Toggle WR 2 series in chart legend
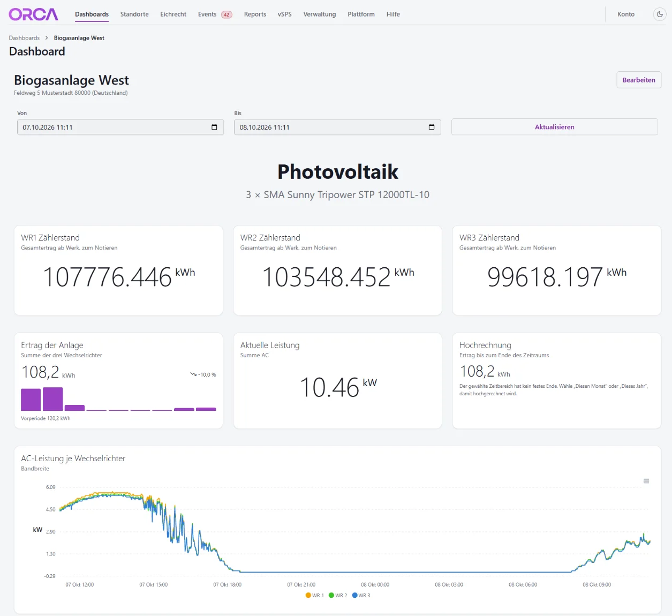672x616 pixels. click(x=338, y=595)
